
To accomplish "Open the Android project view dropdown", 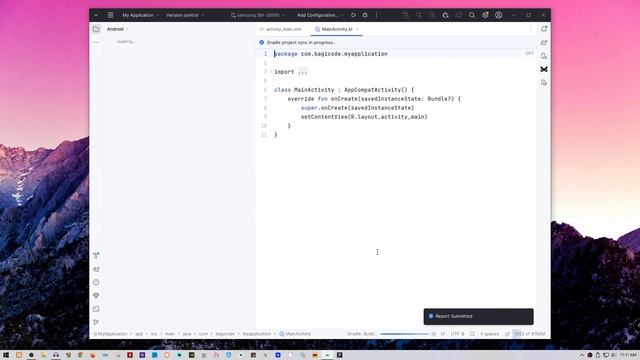I will tap(117, 29).
